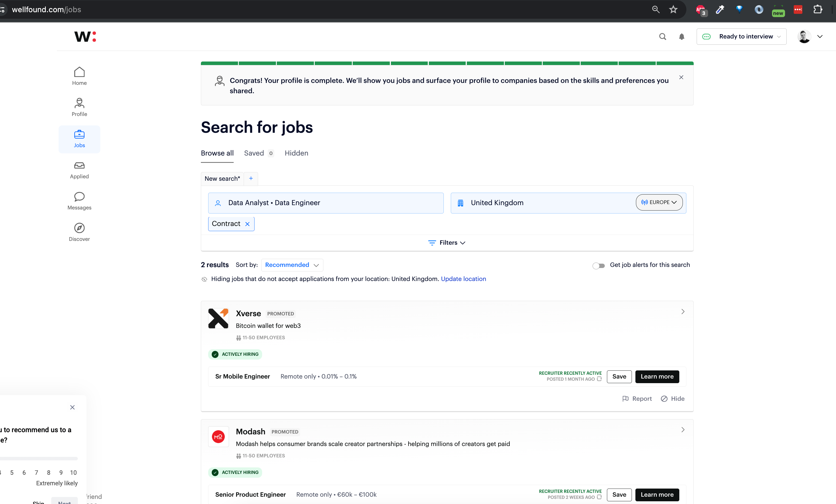Expand the Filters section
Screen dimensions: 836x504
(x=447, y=243)
